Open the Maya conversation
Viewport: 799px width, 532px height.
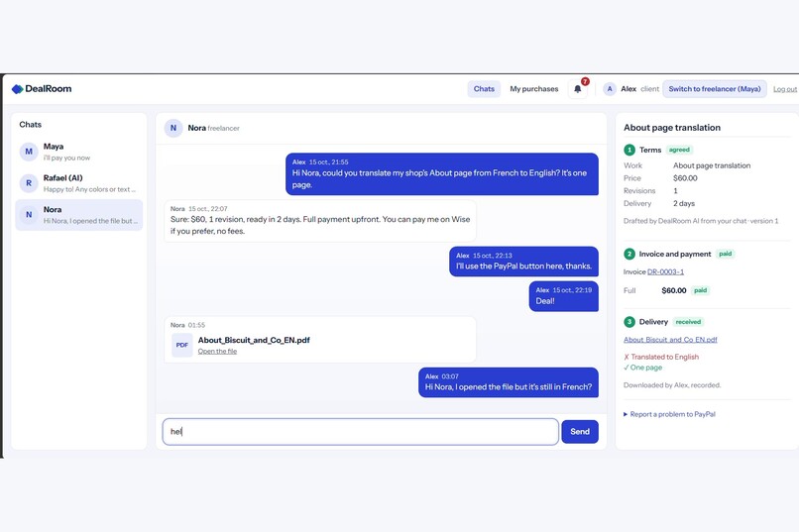79,152
